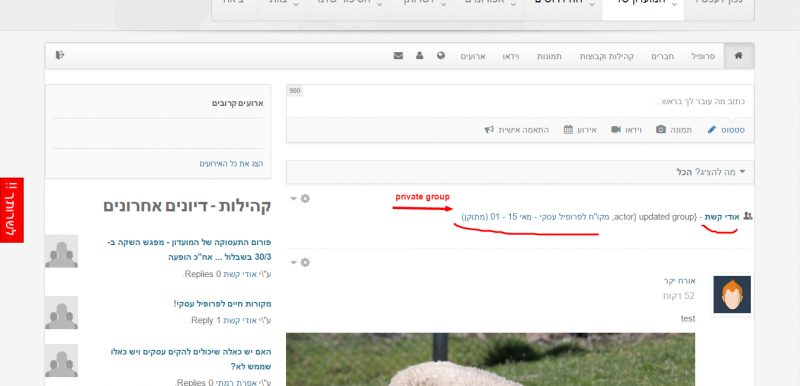The image size is (800, 386).
Task: Click the קהילות - דיונים אחרונים heading
Action: (x=187, y=207)
